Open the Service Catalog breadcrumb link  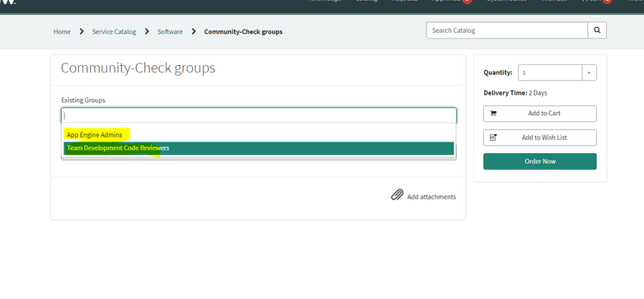tap(114, 31)
